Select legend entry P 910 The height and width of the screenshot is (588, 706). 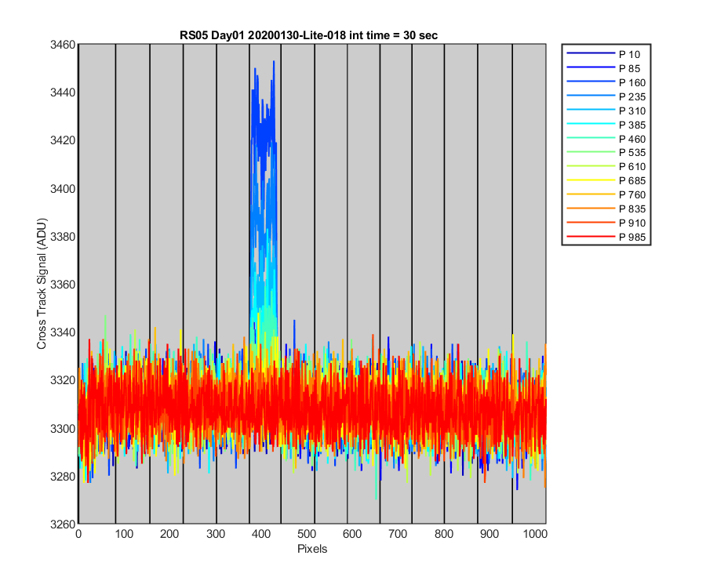[x=606, y=223]
